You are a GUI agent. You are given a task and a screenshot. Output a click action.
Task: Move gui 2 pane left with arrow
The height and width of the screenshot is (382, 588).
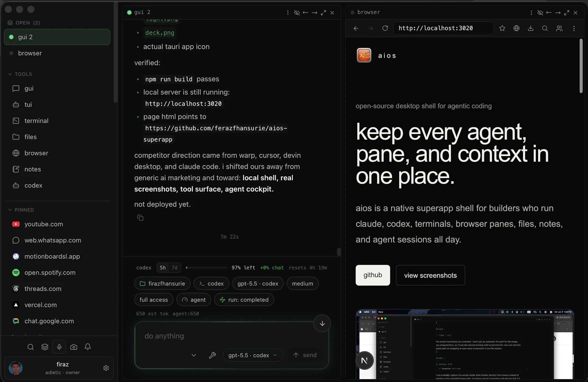pos(305,12)
